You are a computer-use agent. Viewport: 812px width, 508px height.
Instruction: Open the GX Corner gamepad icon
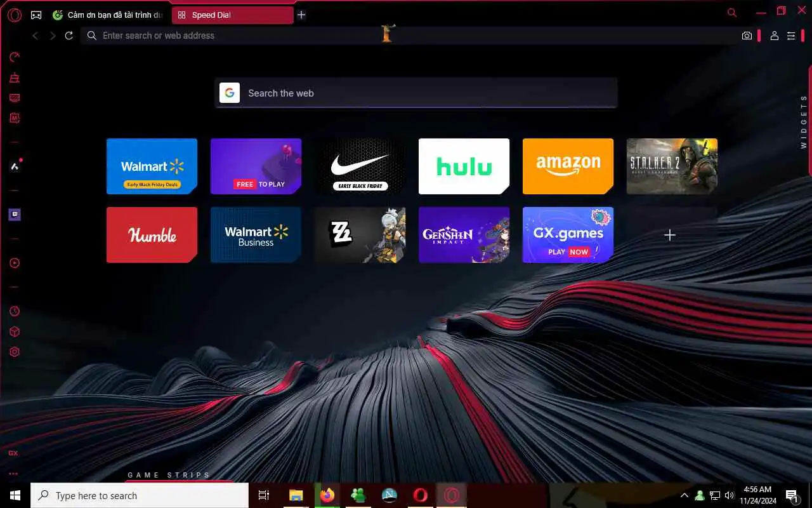36,15
